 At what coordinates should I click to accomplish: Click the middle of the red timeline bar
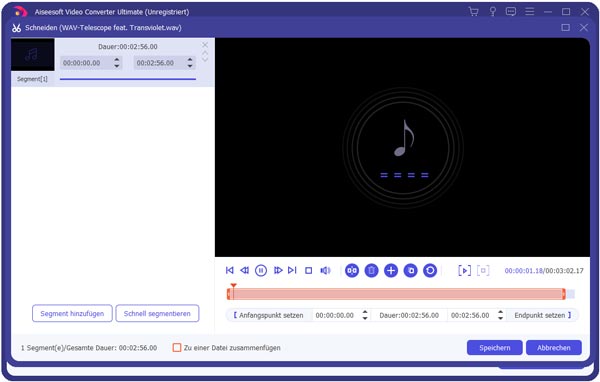click(396, 294)
